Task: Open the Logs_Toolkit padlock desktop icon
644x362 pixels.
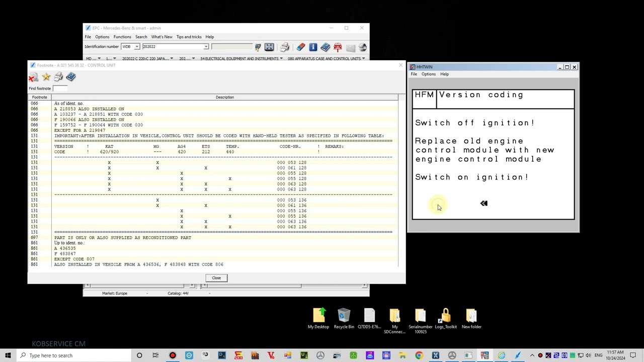Action: click(446, 319)
